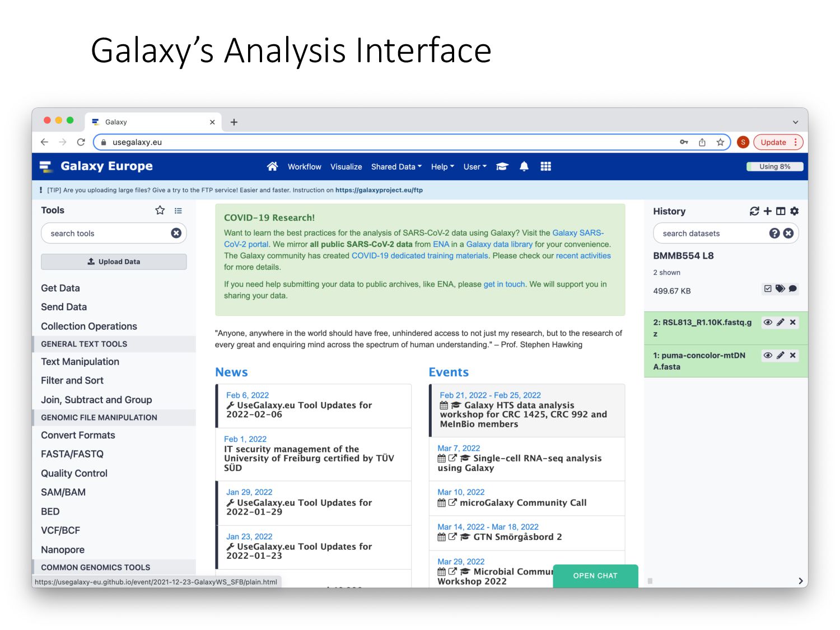The height and width of the screenshot is (630, 840).
Task: Open the Chrome profile avatar S
Action: point(743,142)
